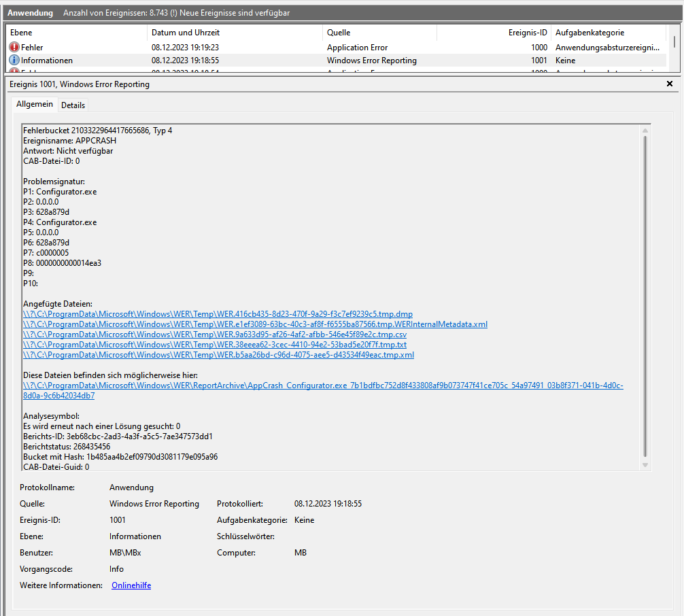Click the Protokolliert timestamp value
Screen dimensions: 684x616
click(328, 504)
